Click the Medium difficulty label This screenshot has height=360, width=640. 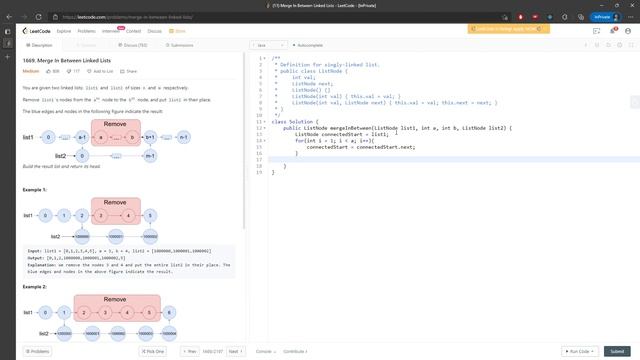[x=31, y=71]
